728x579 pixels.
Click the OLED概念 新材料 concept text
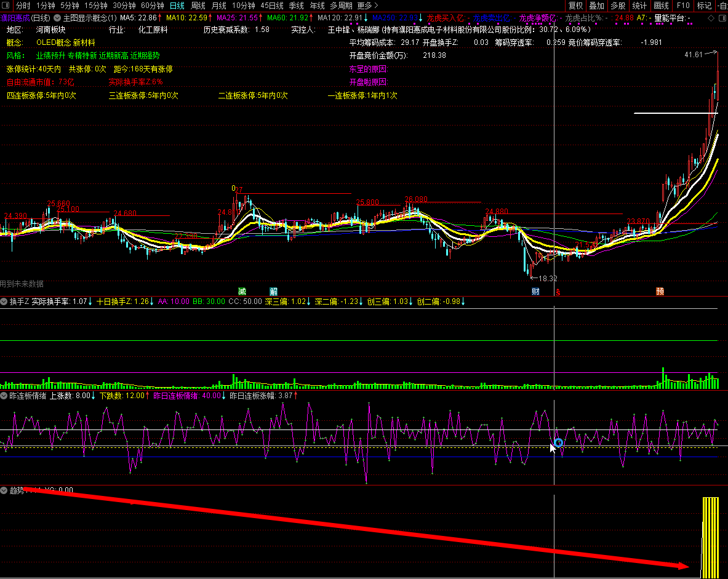point(65,42)
